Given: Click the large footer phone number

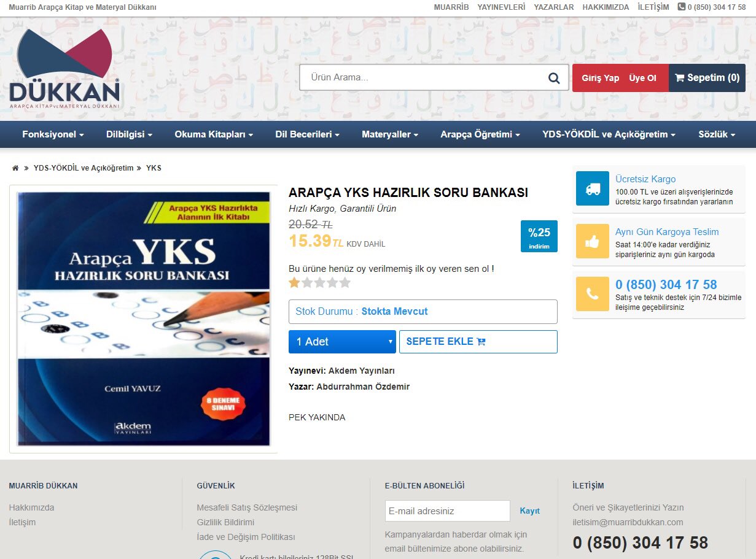Looking at the screenshot, I should click(x=641, y=542).
